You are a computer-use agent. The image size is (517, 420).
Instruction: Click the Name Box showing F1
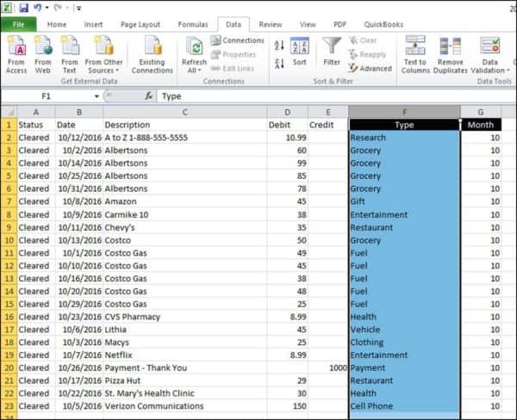click(x=47, y=96)
